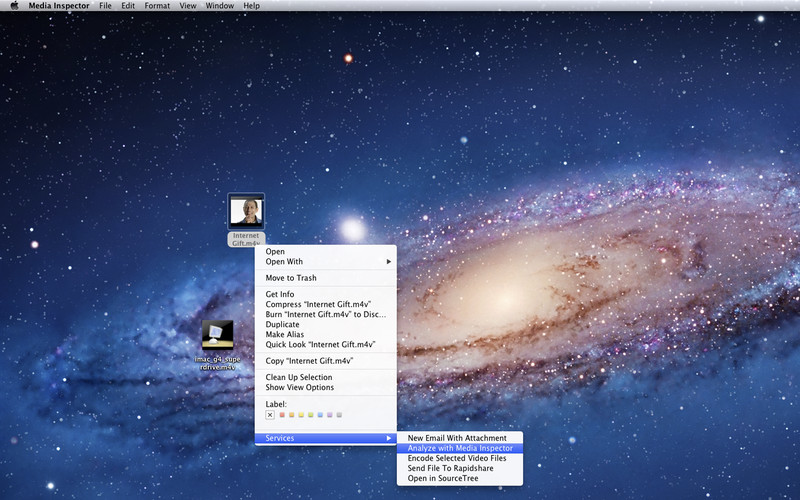Apply the green label color
800x500 pixels.
point(311,415)
